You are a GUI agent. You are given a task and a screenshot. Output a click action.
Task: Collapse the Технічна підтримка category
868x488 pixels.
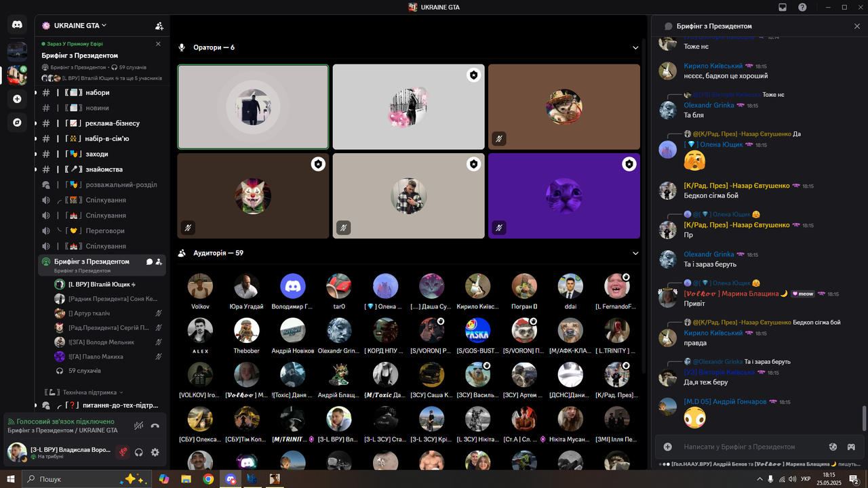click(x=84, y=392)
